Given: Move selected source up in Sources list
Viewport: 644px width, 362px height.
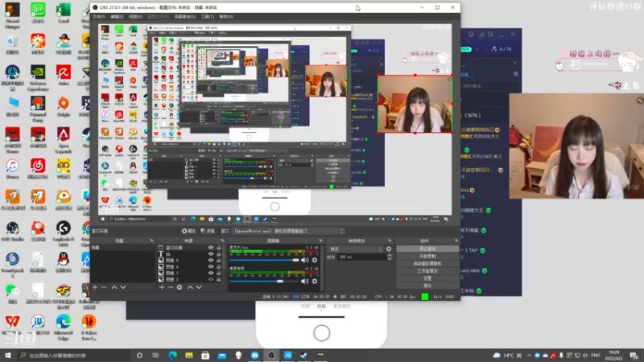Looking at the screenshot, I should pyautogui.click(x=190, y=287).
